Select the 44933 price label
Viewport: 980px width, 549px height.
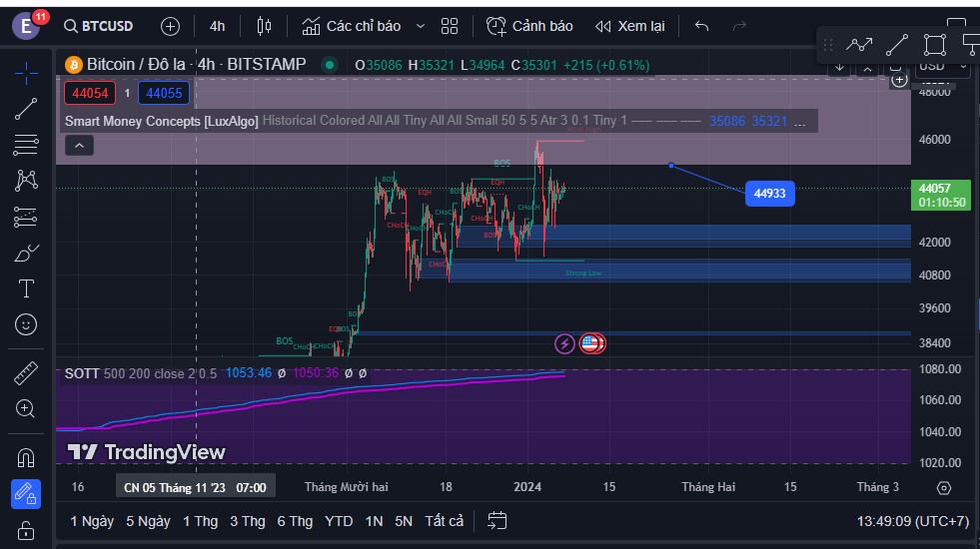click(x=769, y=193)
